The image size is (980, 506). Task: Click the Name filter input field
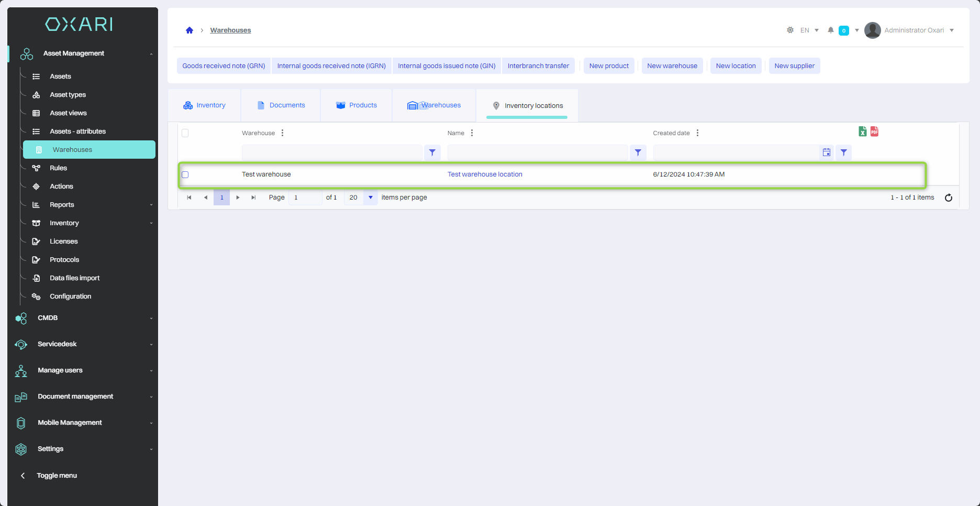[x=537, y=152]
